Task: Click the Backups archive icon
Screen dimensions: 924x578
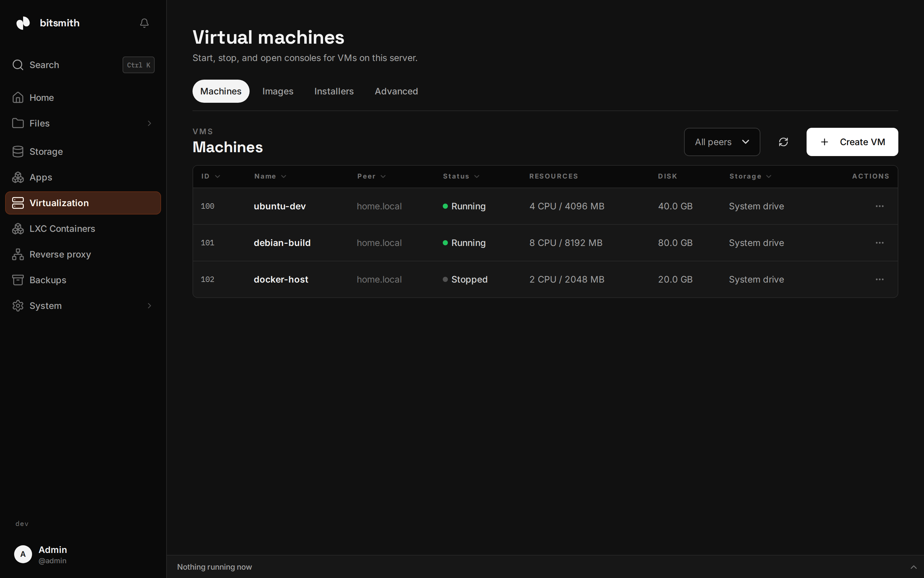Action: click(x=18, y=280)
